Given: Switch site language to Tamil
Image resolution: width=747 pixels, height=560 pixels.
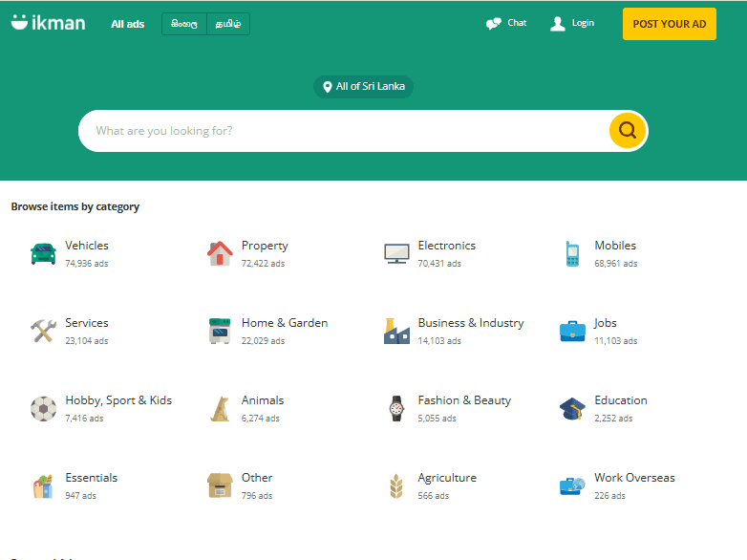Looking at the screenshot, I should [228, 24].
